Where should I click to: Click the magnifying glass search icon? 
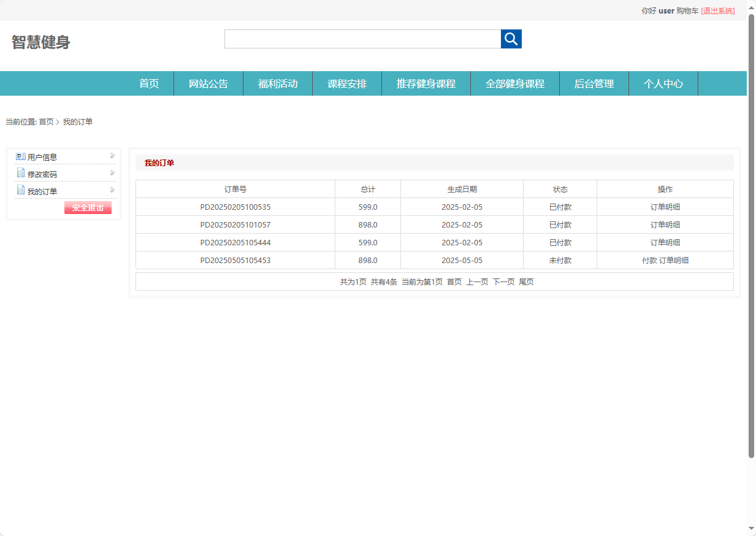pyautogui.click(x=511, y=39)
